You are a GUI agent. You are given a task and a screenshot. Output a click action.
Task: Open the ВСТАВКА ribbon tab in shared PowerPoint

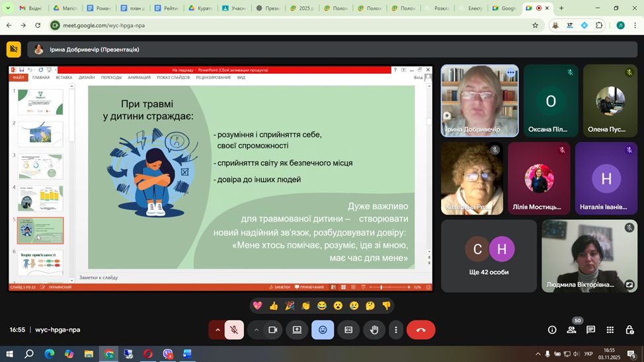pos(64,77)
